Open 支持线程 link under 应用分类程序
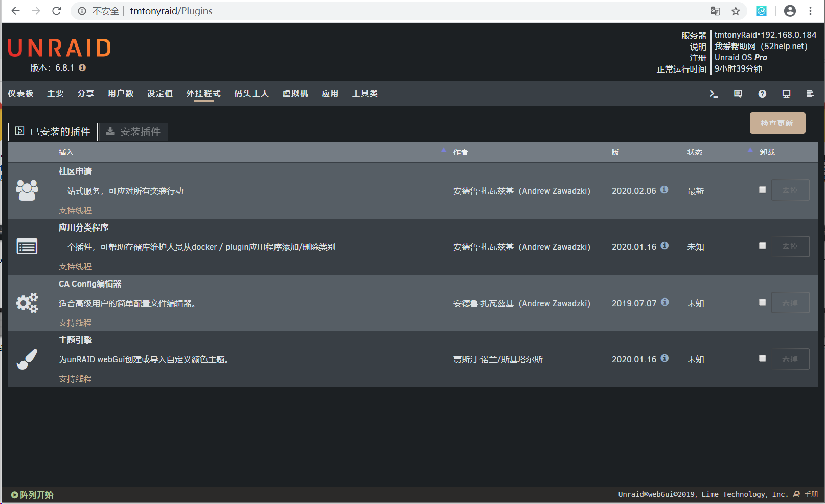825x504 pixels. point(75,266)
